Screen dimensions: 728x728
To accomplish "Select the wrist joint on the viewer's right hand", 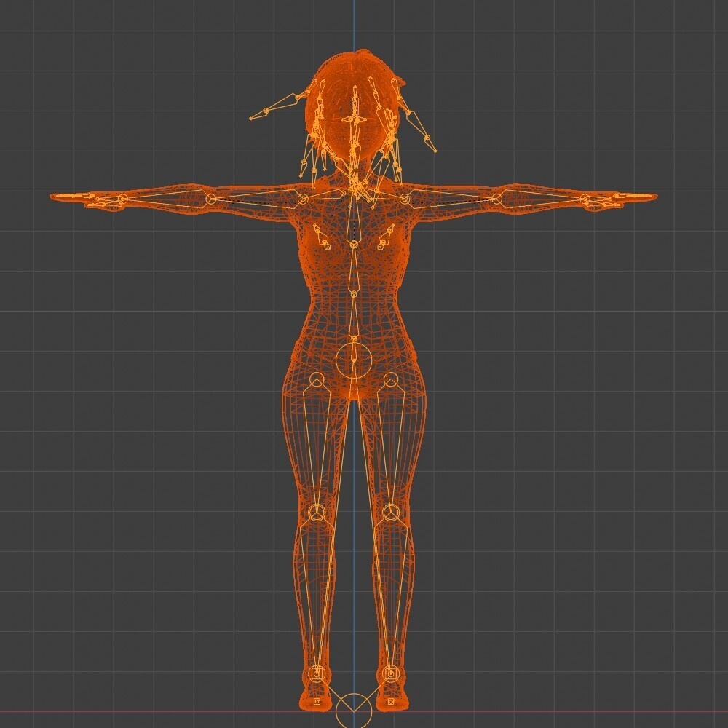I will tap(585, 199).
